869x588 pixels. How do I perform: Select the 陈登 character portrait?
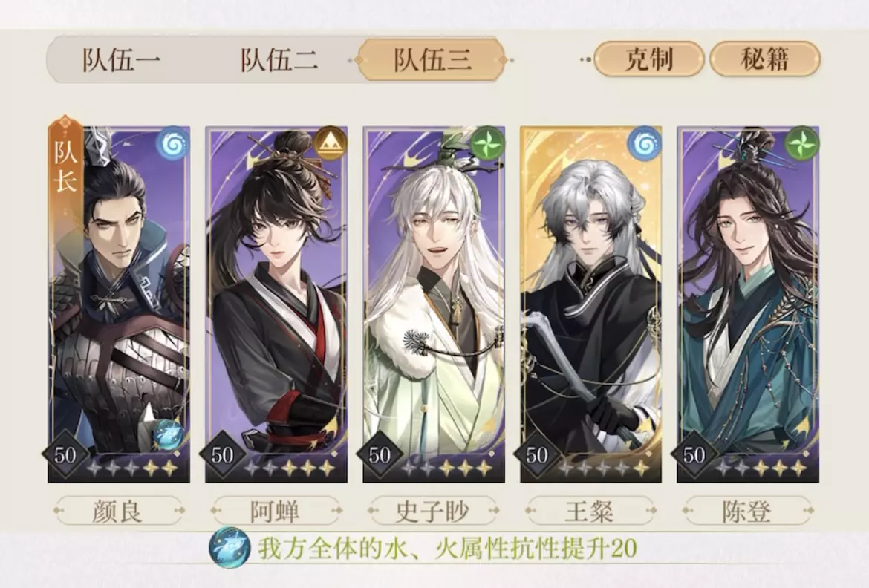[x=748, y=304]
